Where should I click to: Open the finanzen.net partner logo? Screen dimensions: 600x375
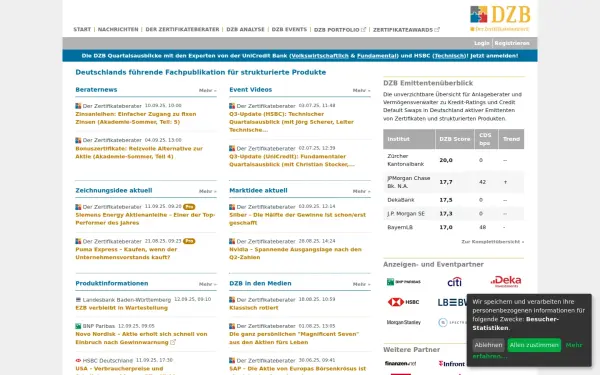click(x=400, y=363)
